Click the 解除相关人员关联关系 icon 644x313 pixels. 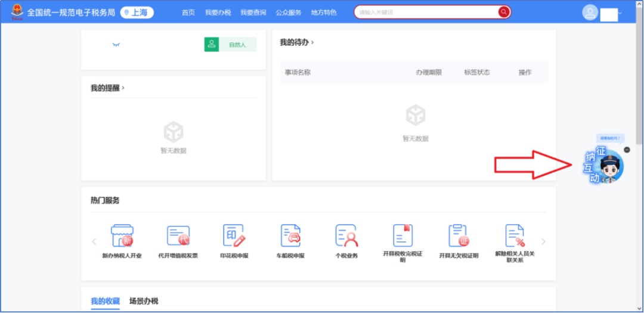click(515, 236)
